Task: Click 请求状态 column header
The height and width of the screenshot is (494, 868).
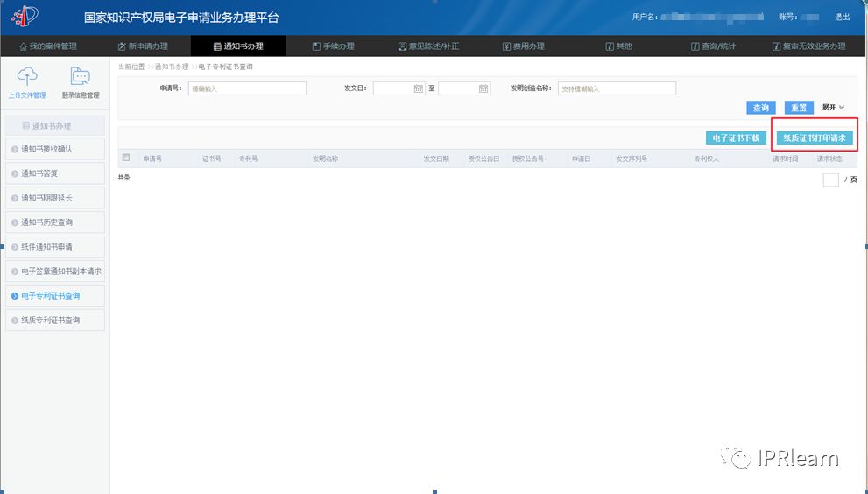Action: pyautogui.click(x=829, y=159)
